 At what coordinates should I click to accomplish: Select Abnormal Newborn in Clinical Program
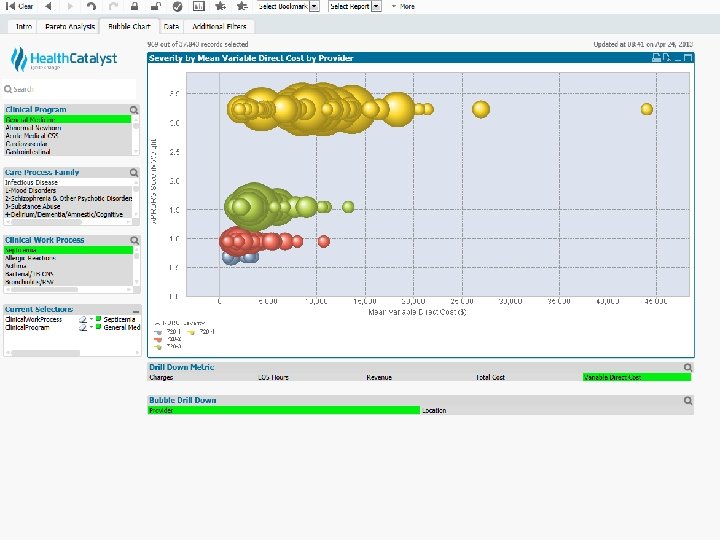68,128
